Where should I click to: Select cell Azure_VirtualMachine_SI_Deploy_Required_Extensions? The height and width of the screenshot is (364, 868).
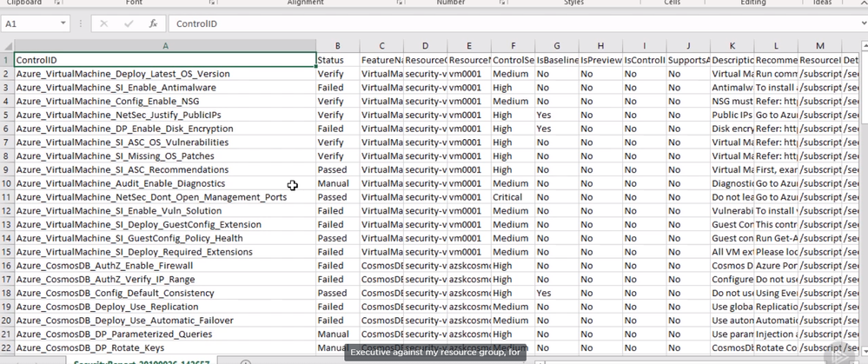[165, 252]
